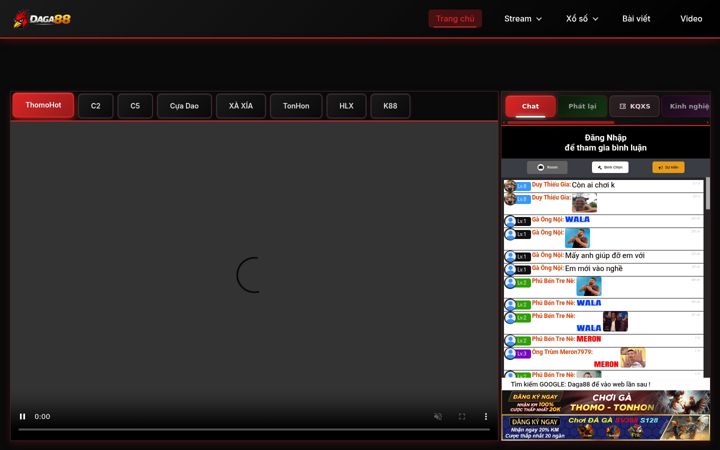The image size is (720, 450).
Task: Open the KQXS results tab
Action: (635, 106)
